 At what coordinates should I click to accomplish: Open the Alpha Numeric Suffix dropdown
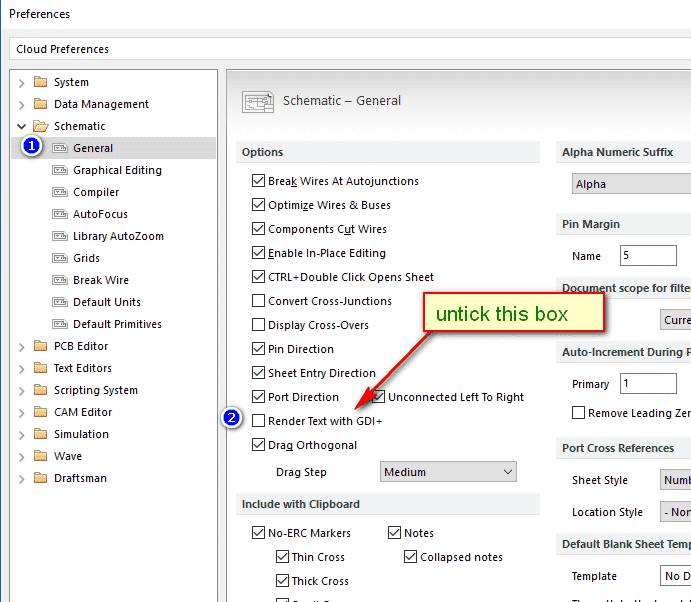point(630,184)
